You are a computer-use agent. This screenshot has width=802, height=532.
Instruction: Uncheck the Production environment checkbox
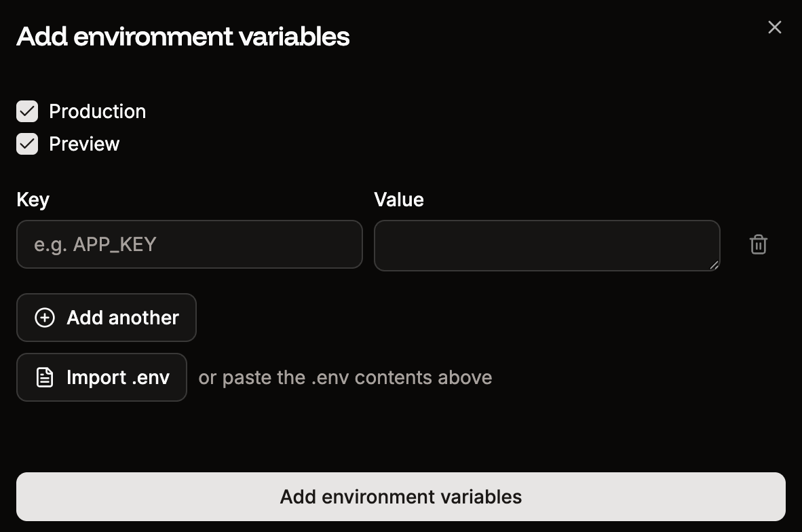(26, 111)
